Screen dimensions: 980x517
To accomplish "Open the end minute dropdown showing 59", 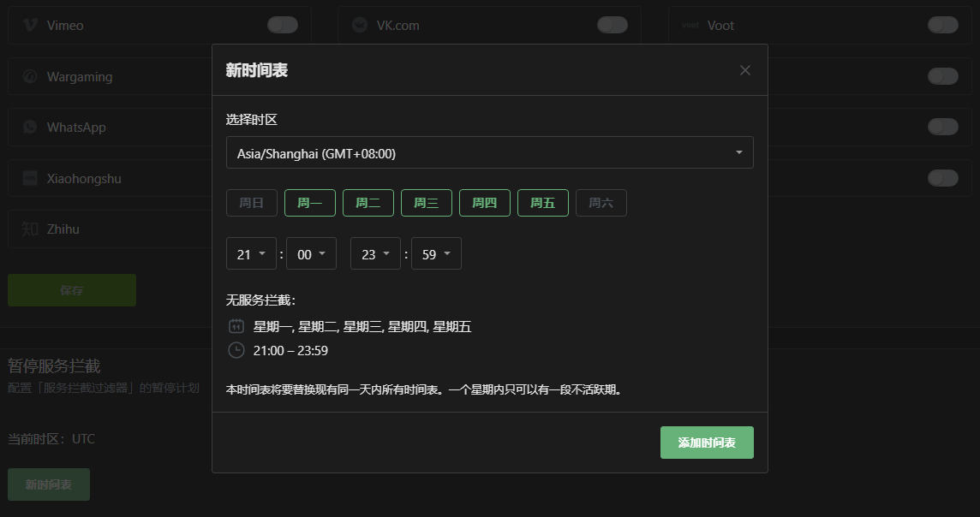I will [436, 253].
